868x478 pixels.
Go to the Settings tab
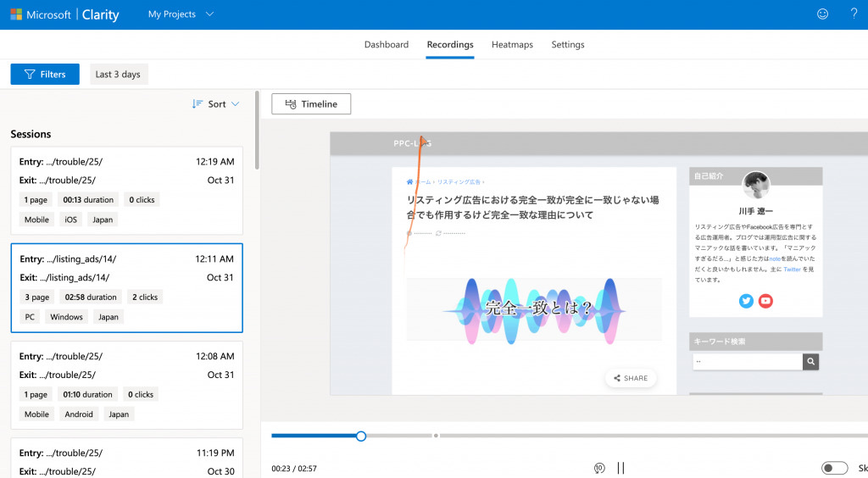pos(567,44)
